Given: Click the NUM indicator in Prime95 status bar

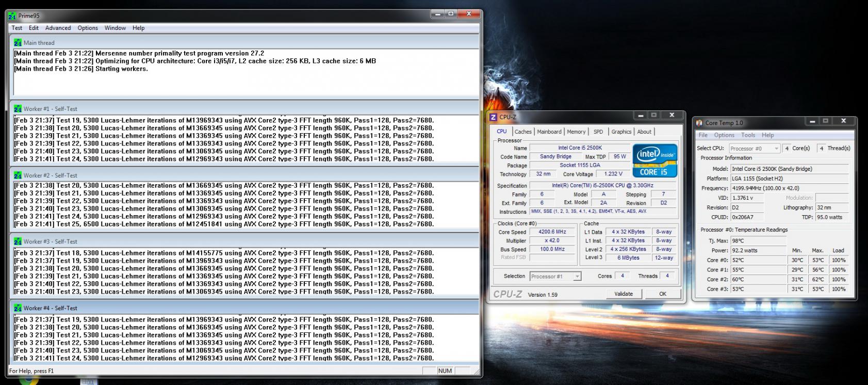Looking at the screenshot, I should pyautogui.click(x=445, y=371).
